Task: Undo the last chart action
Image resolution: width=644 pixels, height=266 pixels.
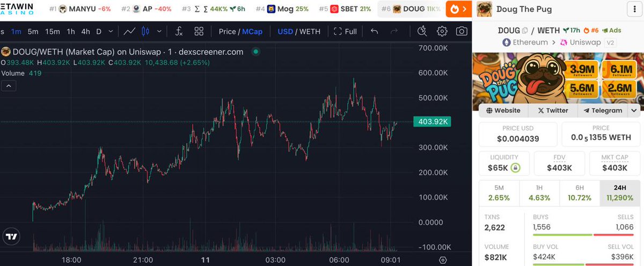Action: tap(375, 31)
